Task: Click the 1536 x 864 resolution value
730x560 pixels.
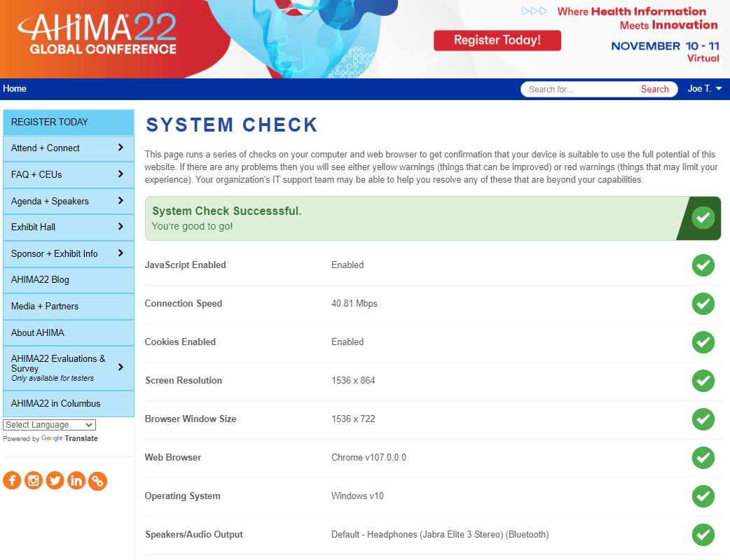Action: coord(353,381)
